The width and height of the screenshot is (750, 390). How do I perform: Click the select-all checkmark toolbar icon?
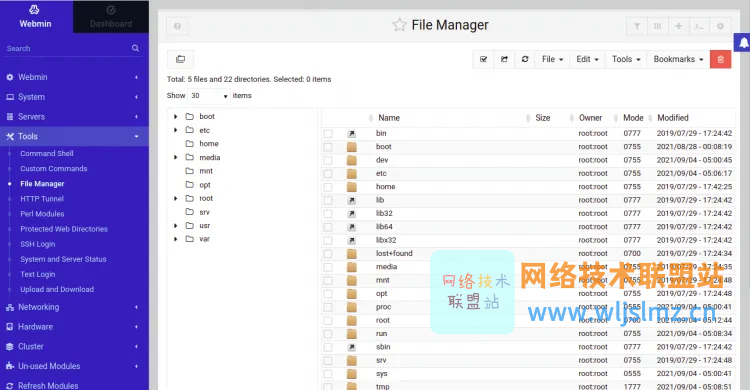pyautogui.click(x=484, y=59)
